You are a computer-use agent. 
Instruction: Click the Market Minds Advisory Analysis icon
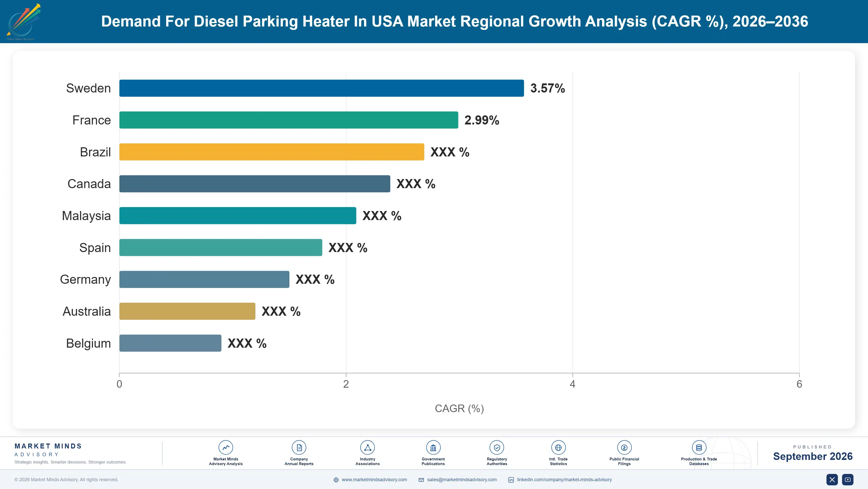point(226,447)
